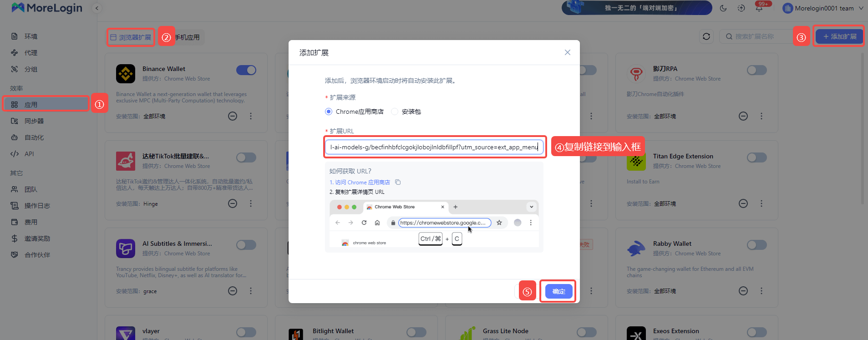The height and width of the screenshot is (340, 868).
Task: Enable the Rabby Wallet toggle
Action: tap(757, 245)
